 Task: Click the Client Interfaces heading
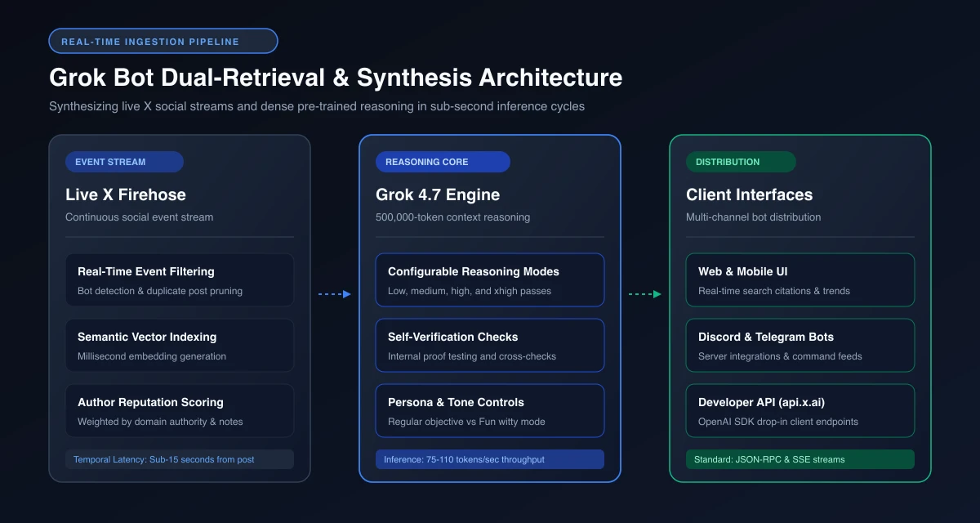coord(750,194)
